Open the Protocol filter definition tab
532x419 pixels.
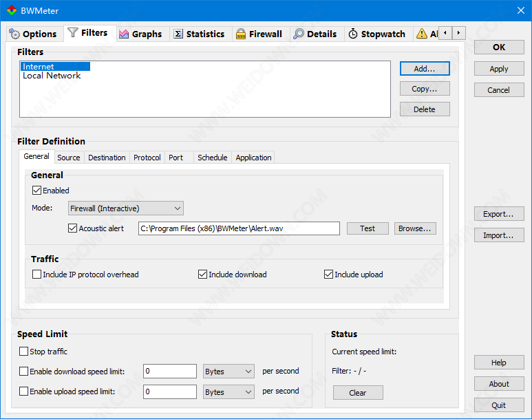click(x=147, y=158)
